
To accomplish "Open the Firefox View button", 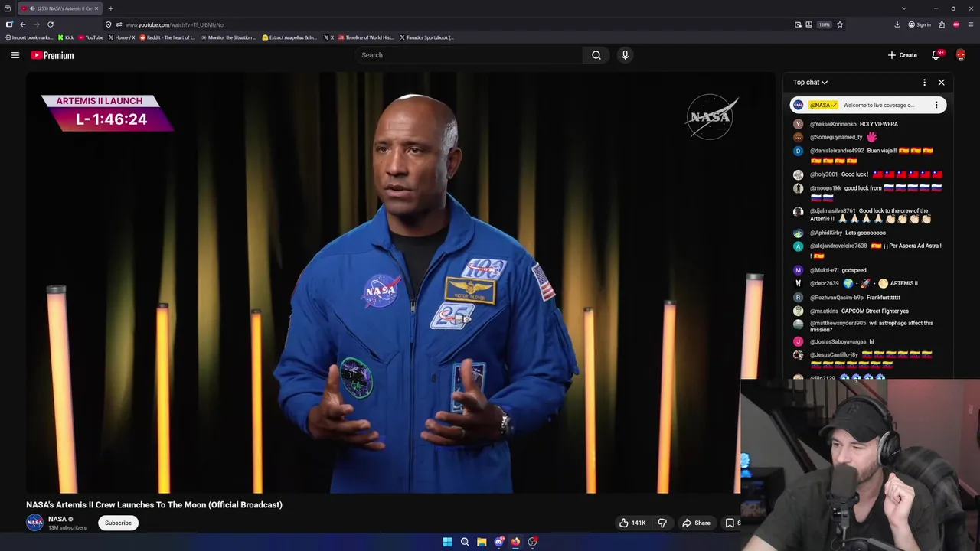I will [x=8, y=8].
